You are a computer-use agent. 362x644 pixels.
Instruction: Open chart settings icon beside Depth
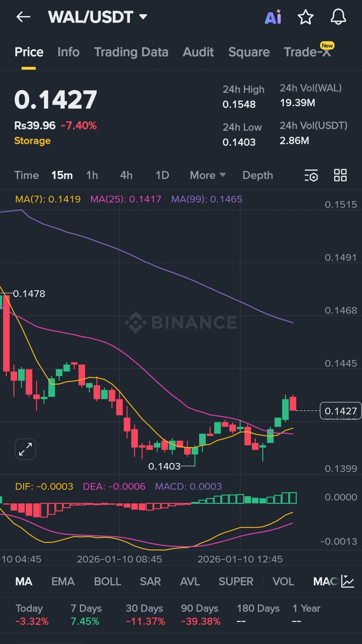[311, 175]
